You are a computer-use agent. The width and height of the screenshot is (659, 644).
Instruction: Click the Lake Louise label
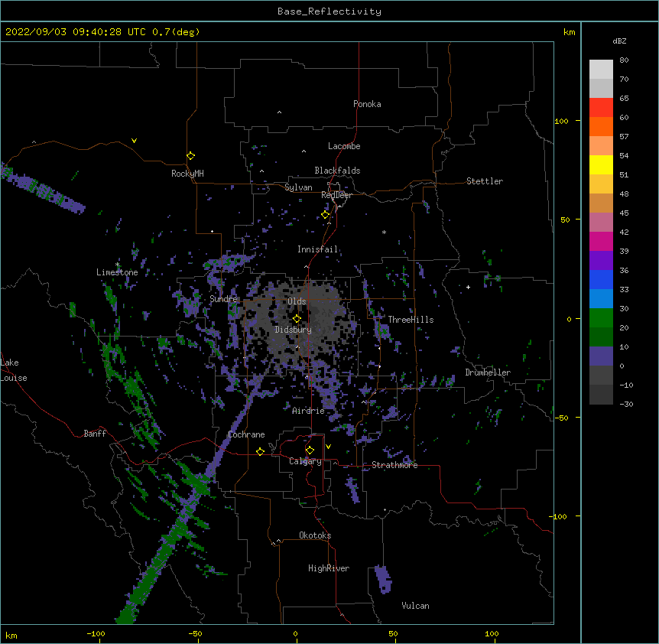(14, 370)
